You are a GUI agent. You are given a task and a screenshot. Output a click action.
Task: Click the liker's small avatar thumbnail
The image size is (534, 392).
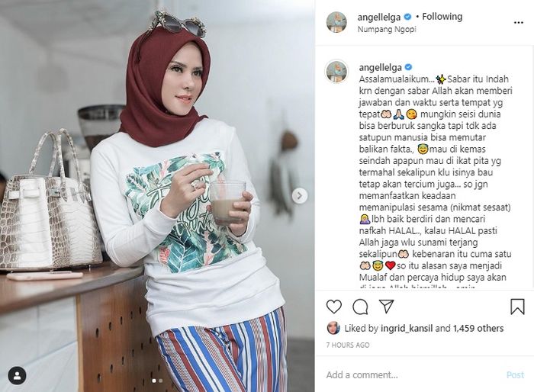point(333,328)
